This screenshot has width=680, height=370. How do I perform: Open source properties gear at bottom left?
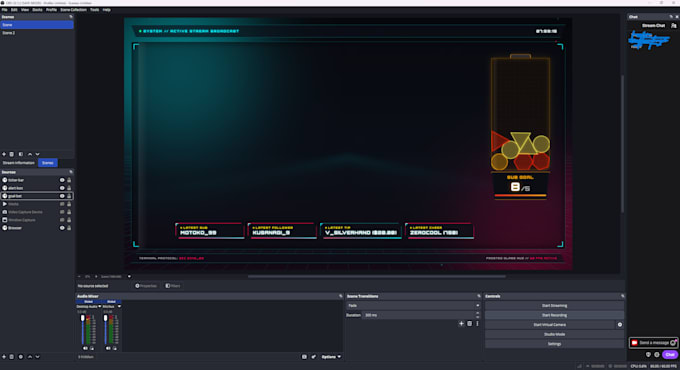click(20, 357)
